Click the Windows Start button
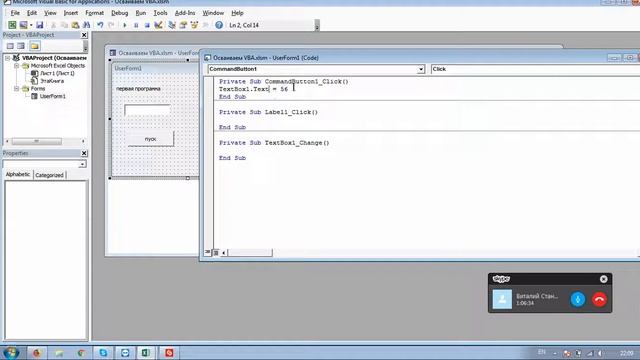 [11, 353]
